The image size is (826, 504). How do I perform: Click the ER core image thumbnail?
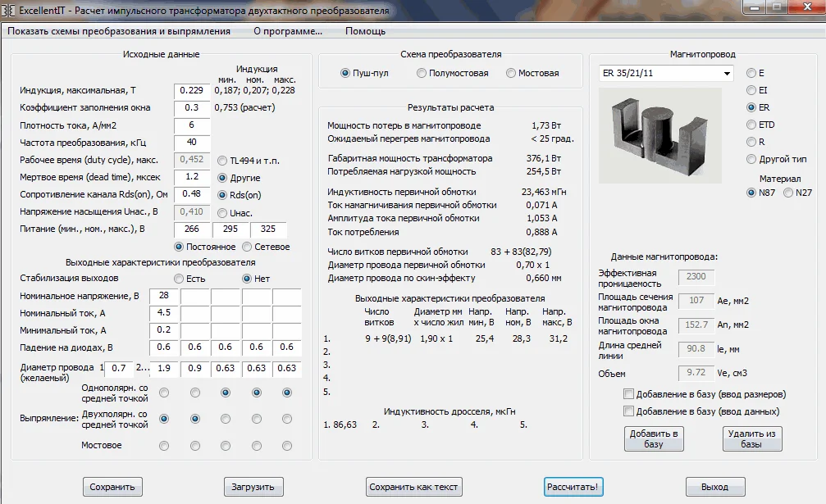pos(660,135)
